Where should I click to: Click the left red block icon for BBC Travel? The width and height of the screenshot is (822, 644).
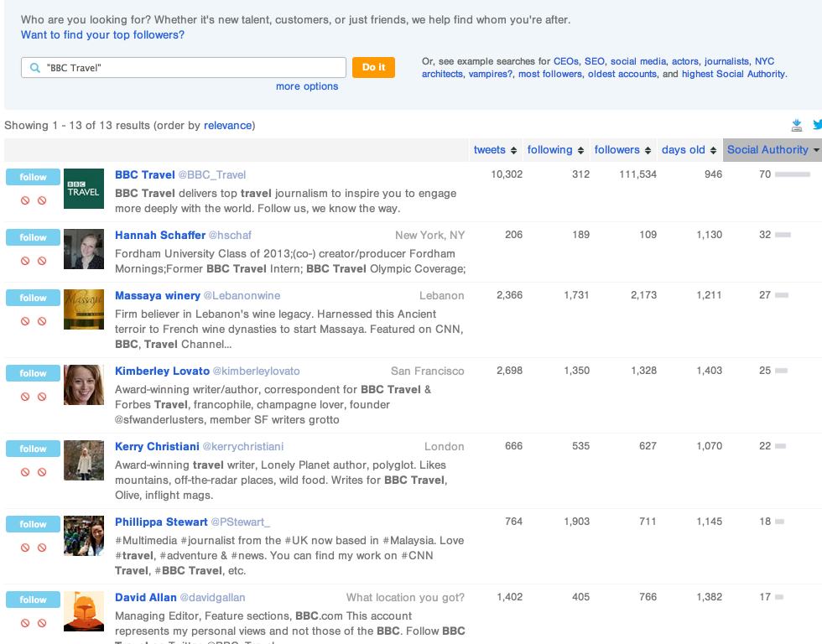tap(25, 200)
